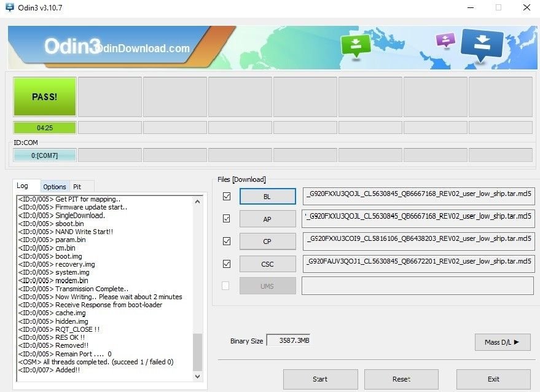Click the CSC file path field
The height and width of the screenshot is (392, 540).
tap(418, 264)
